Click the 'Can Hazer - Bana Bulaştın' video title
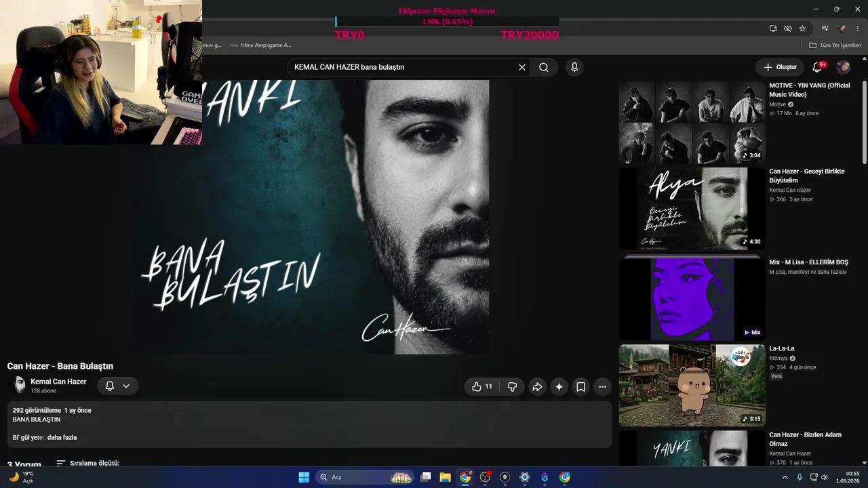 (x=60, y=366)
